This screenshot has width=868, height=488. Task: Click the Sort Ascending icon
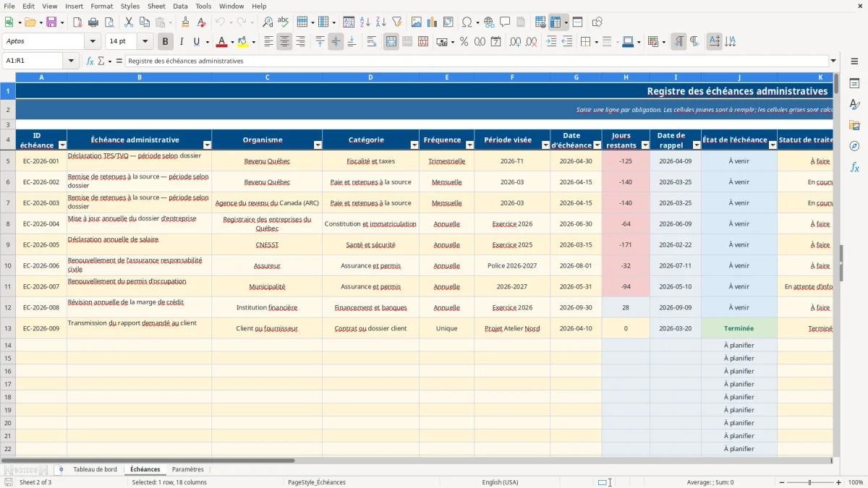[x=365, y=22]
